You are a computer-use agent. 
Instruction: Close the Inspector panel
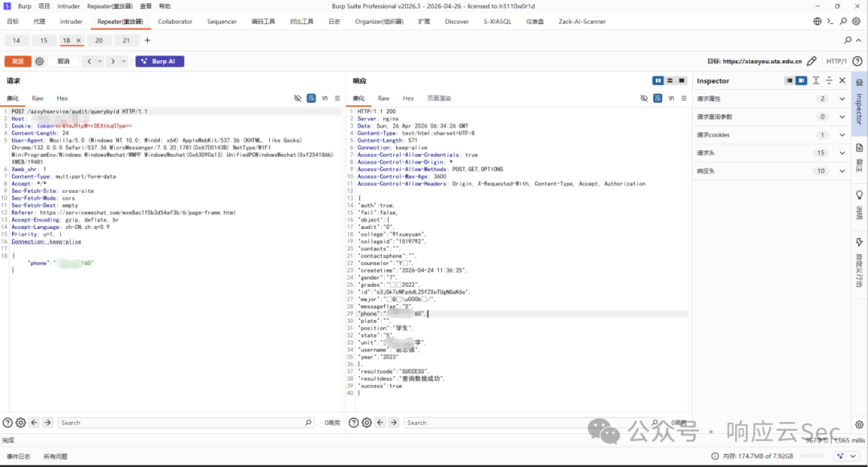842,81
